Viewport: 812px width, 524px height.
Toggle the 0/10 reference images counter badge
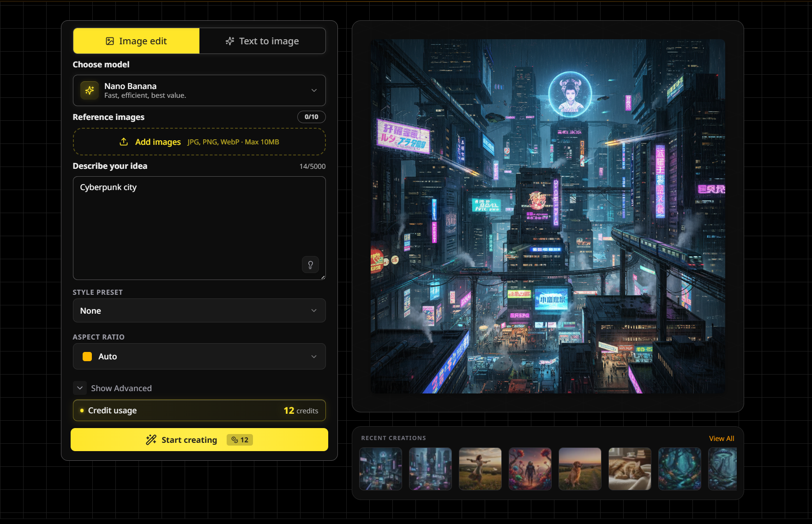[x=311, y=117]
